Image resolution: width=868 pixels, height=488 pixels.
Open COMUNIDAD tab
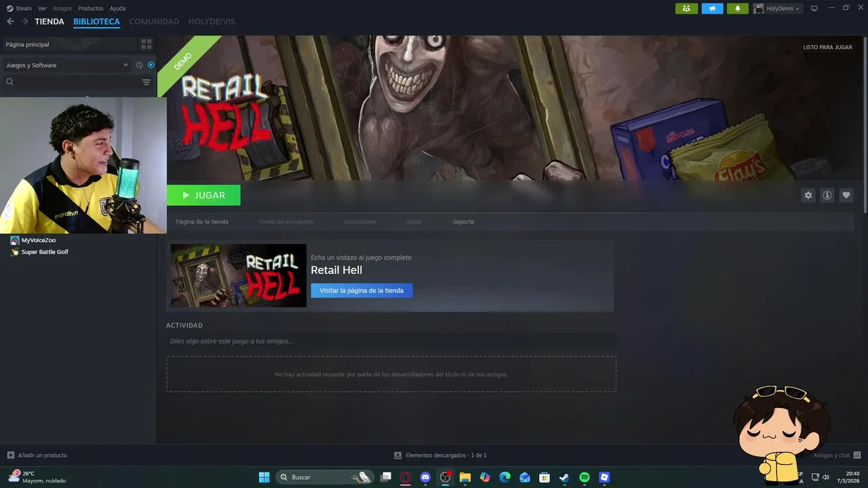point(154,22)
